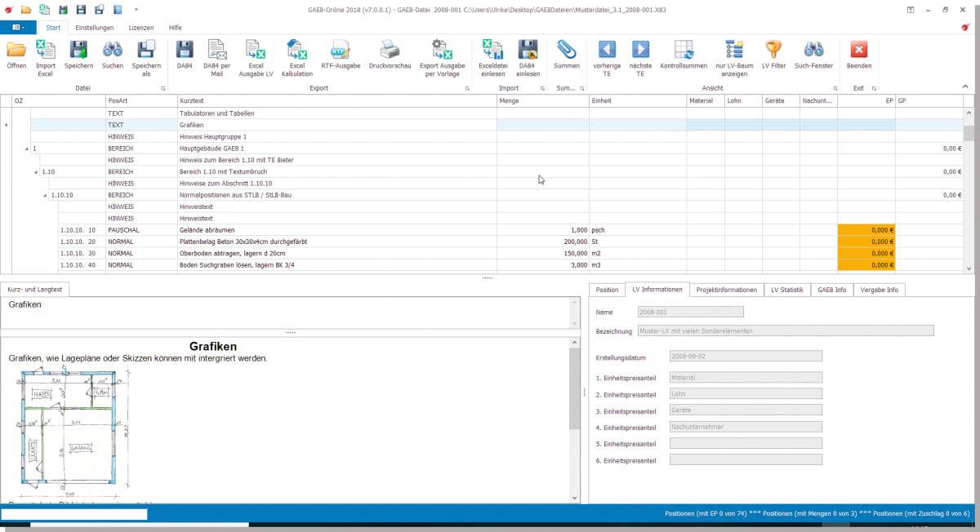This screenshot has width=980, height=532.
Task: Save using the Speichern ribbon button
Action: click(79, 55)
